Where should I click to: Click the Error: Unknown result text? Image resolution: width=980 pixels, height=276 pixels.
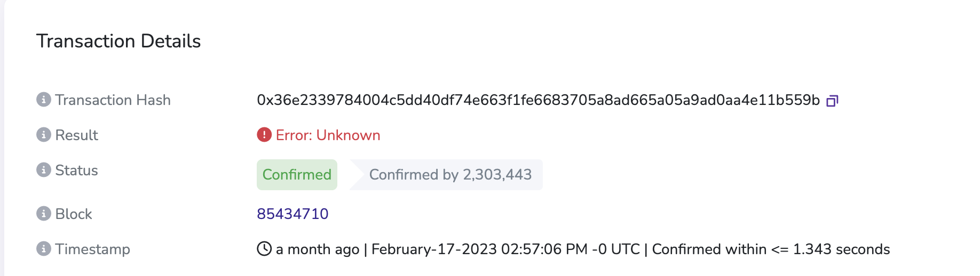(328, 135)
